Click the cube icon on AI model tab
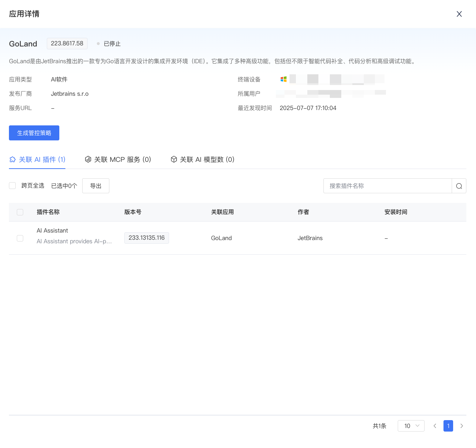Screen dimensions: 476x448 pos(174,159)
